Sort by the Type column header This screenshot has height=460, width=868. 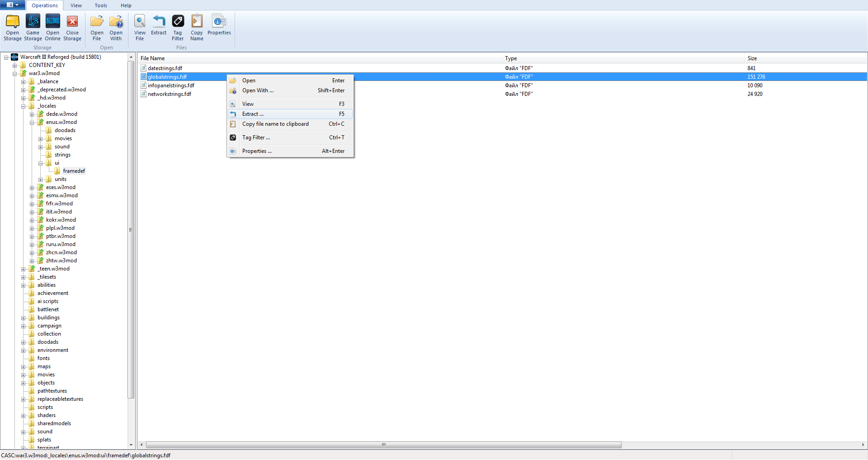624,58
